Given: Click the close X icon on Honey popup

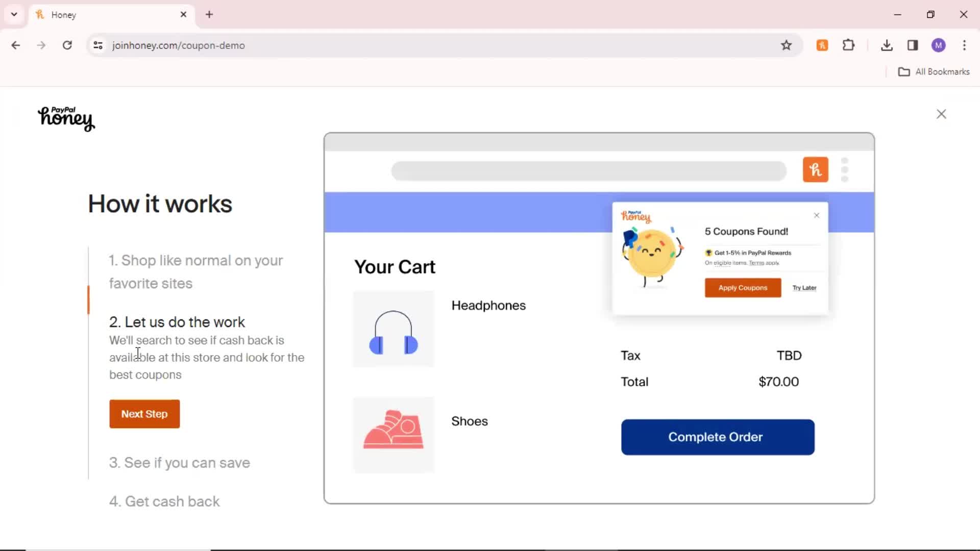Looking at the screenshot, I should 817,215.
